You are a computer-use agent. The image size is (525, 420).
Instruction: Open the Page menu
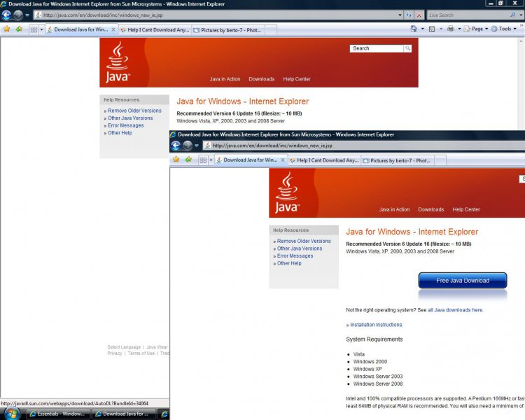point(476,29)
